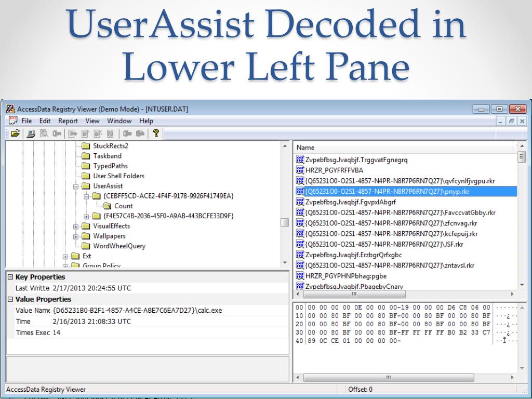Click the registry tree vertical scrollbar thumb
532x399 pixels.
(285, 222)
